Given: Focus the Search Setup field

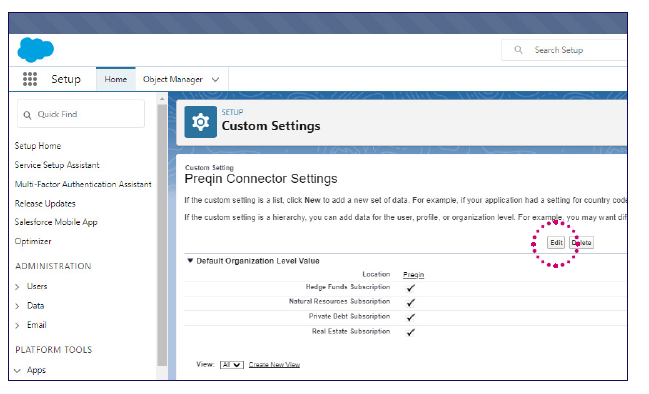Looking at the screenshot, I should 564,50.
